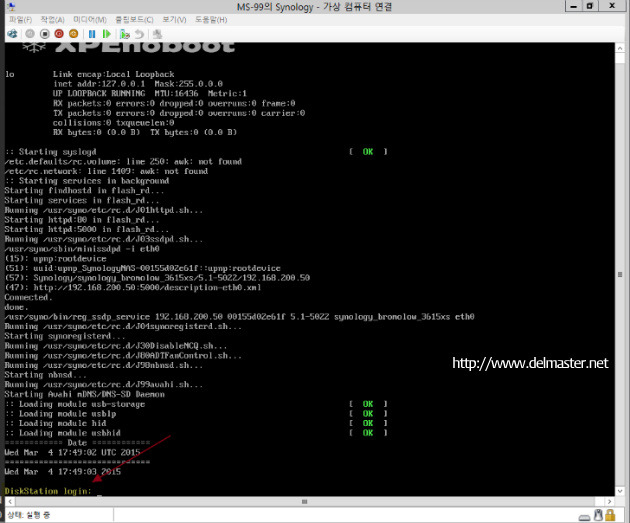Click the 'Starting synoregisterd...' line
This screenshot has width=630, height=523.
point(65,336)
